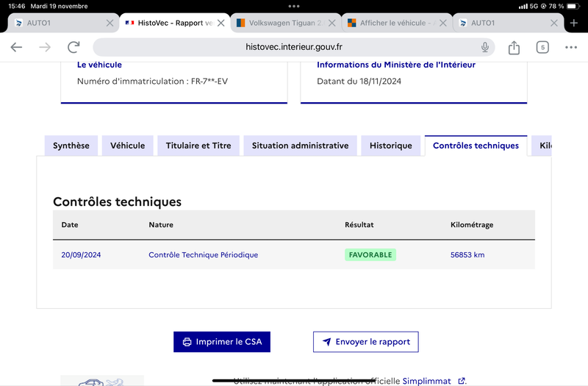Click the histovec.interieur.gouv.fr address bar
588x386 pixels.
click(x=293, y=47)
